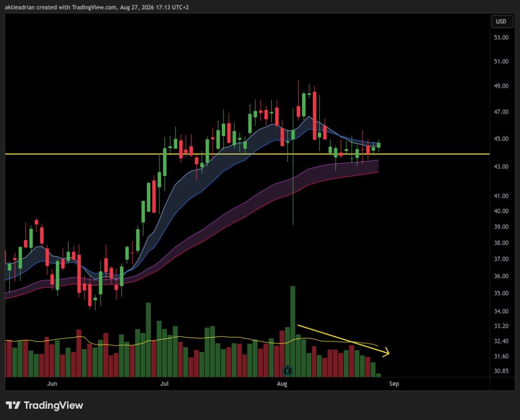This screenshot has width=520, height=420.
Task: Select the 43.00 price label
Action: [x=501, y=166]
